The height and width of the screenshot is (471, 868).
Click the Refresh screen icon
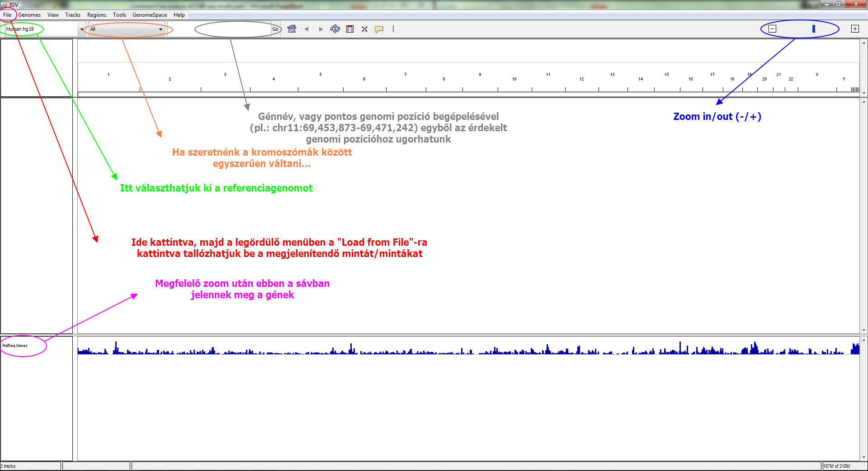coord(335,29)
